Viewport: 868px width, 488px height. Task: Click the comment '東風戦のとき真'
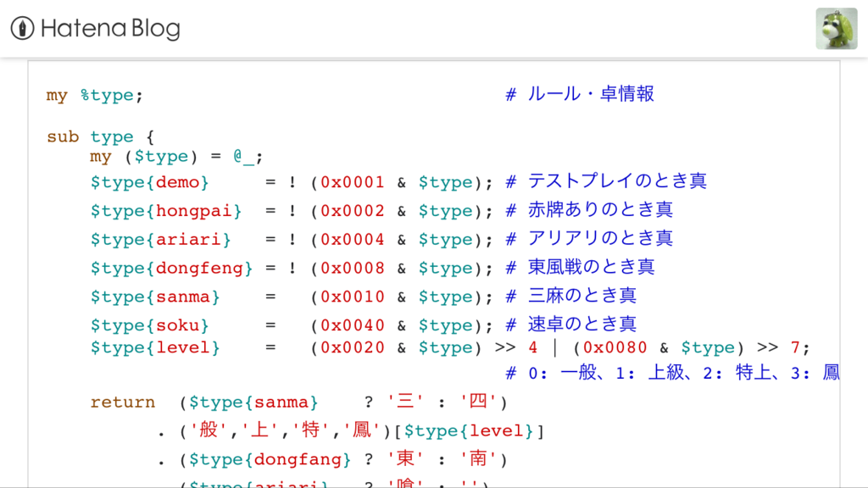[591, 267]
